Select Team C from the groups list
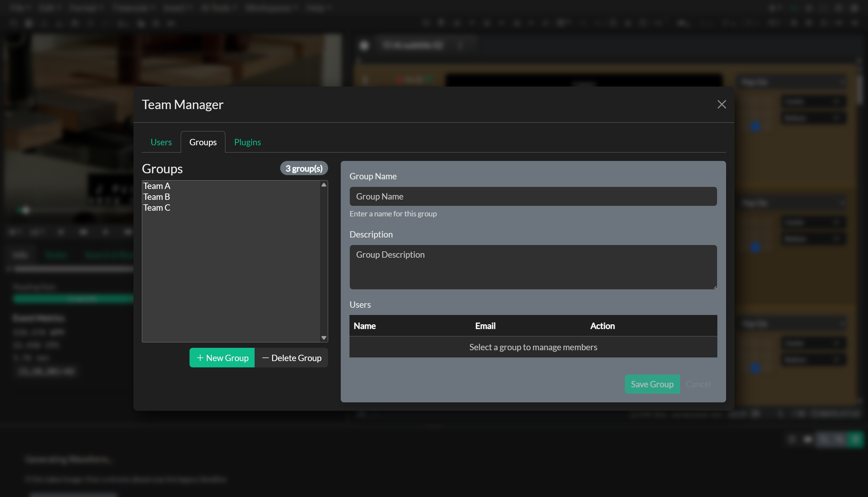Viewport: 868px width, 497px height. click(x=157, y=208)
